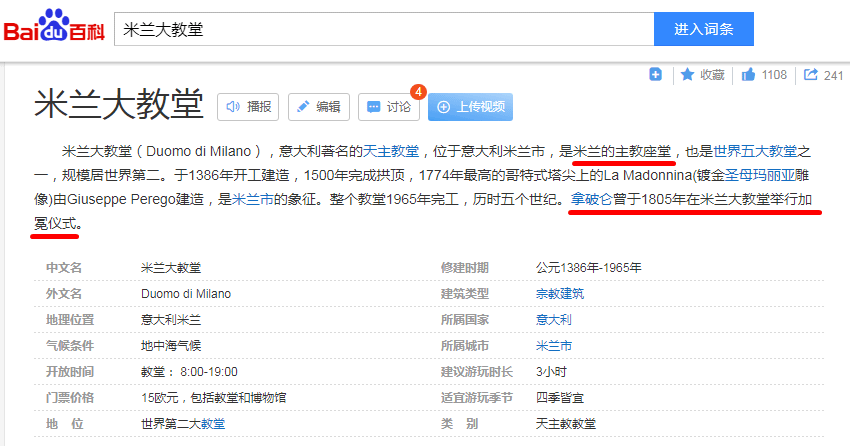Viewport: 850px width, 446px height.
Task: Open the 圣母玛丽亚 link
Action: coord(760,175)
